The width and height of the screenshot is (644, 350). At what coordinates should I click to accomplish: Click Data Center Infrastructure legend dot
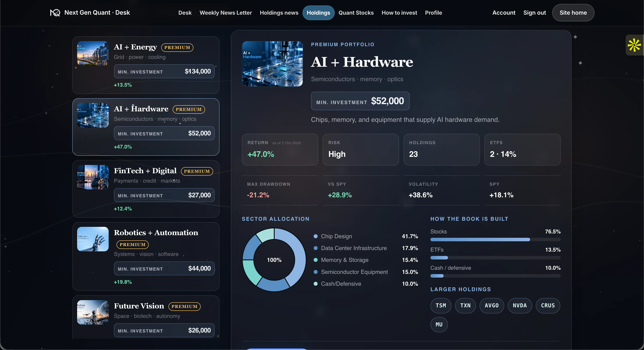pyautogui.click(x=315, y=248)
